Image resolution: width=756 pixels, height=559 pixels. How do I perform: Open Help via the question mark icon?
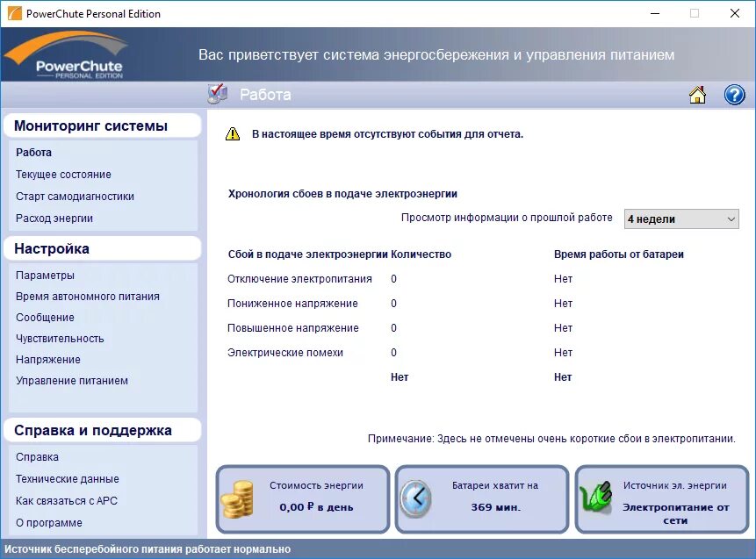pyautogui.click(x=735, y=94)
